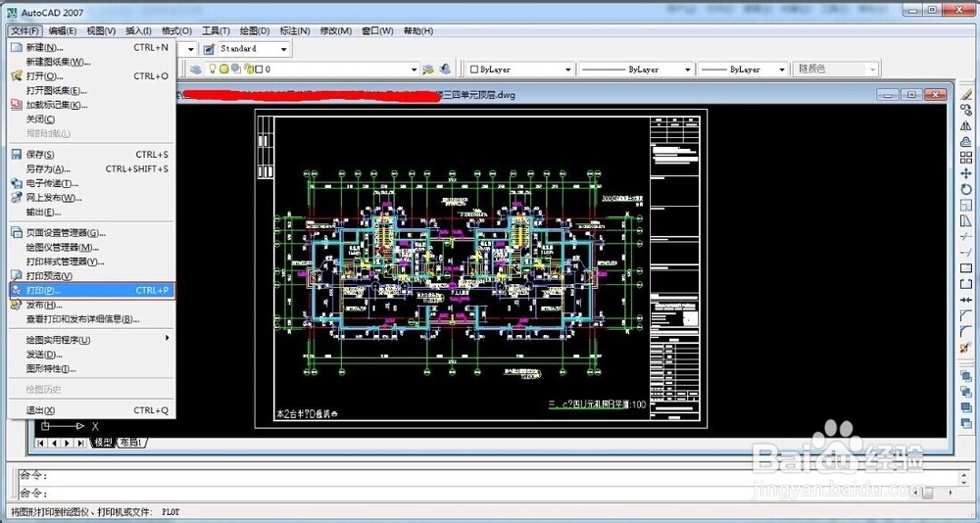The image size is (980, 523).
Task: Open the 工具(T) menu
Action: click(216, 30)
